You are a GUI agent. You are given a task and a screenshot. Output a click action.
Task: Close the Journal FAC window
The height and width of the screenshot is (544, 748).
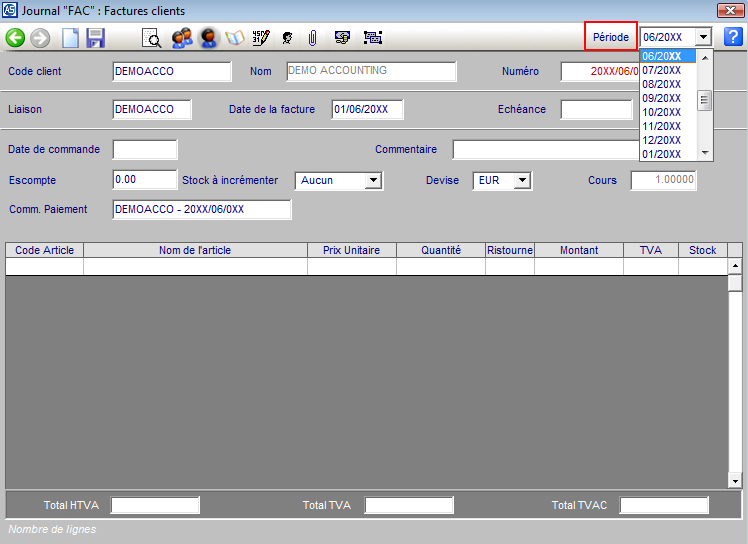point(730,10)
